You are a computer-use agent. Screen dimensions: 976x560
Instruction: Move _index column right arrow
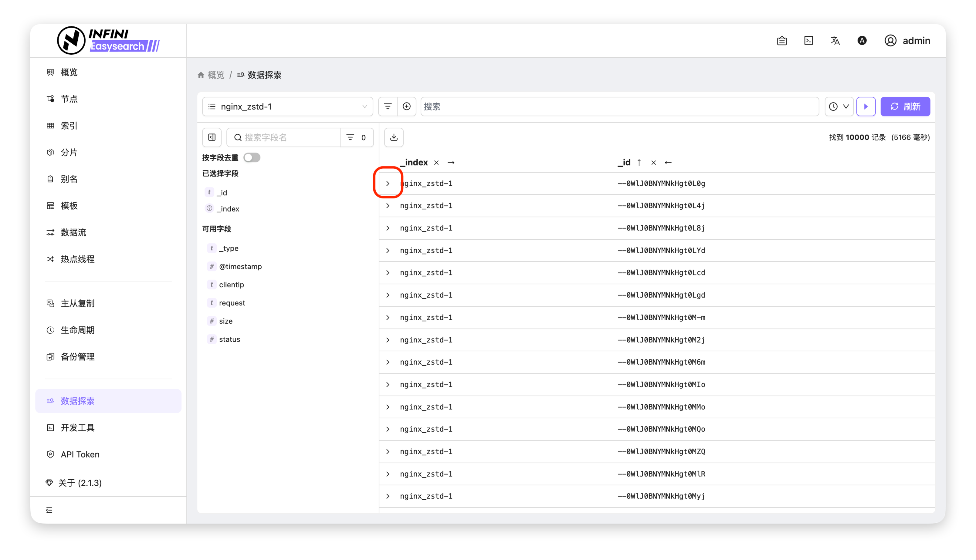(x=451, y=163)
